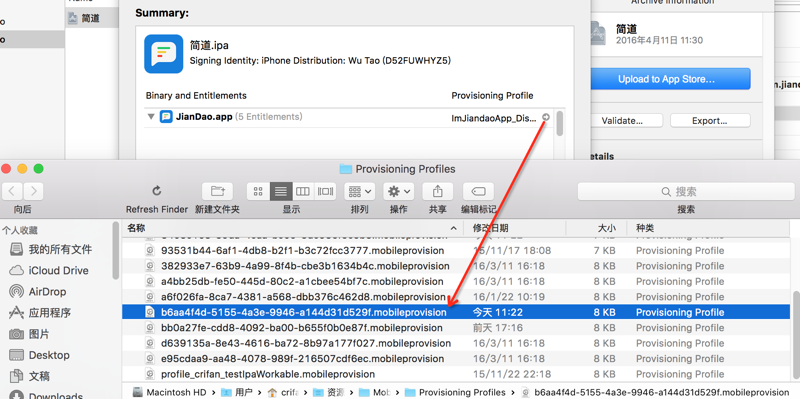Image resolution: width=800 pixels, height=399 pixels.
Task: Select file profile_crifan_testIpaWorkable.mobileprovision
Action: tap(268, 374)
